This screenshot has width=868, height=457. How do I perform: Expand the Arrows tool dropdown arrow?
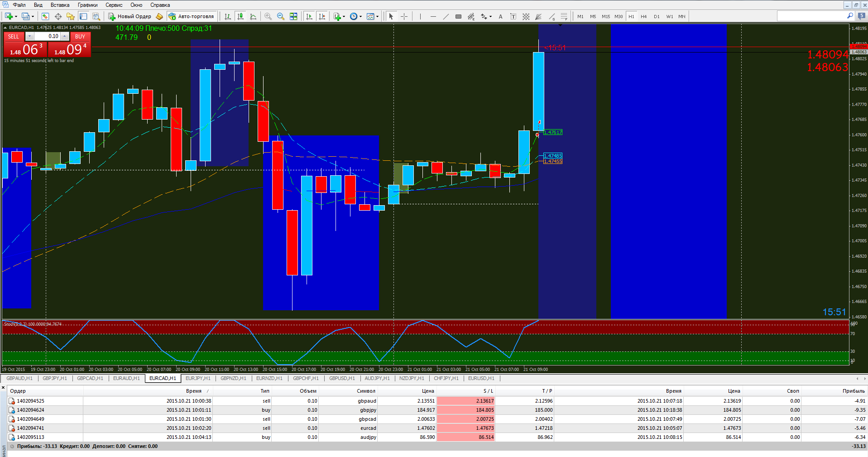pos(491,17)
